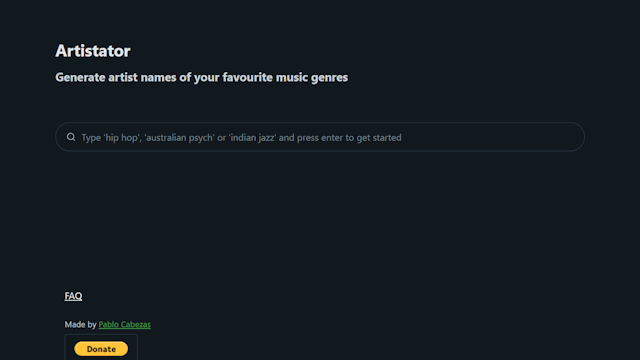Open the FAQ link
Image resolution: width=640 pixels, height=360 pixels.
coord(73,296)
